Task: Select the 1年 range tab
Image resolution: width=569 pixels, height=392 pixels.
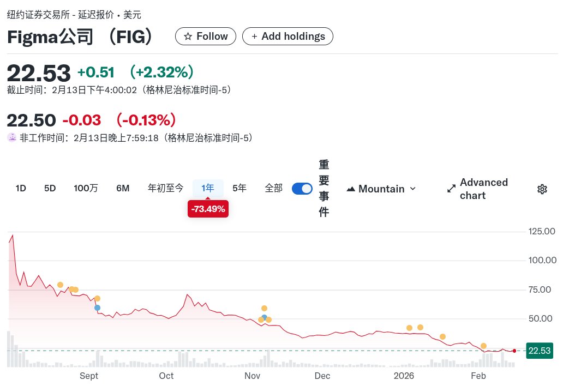Action: 207,188
